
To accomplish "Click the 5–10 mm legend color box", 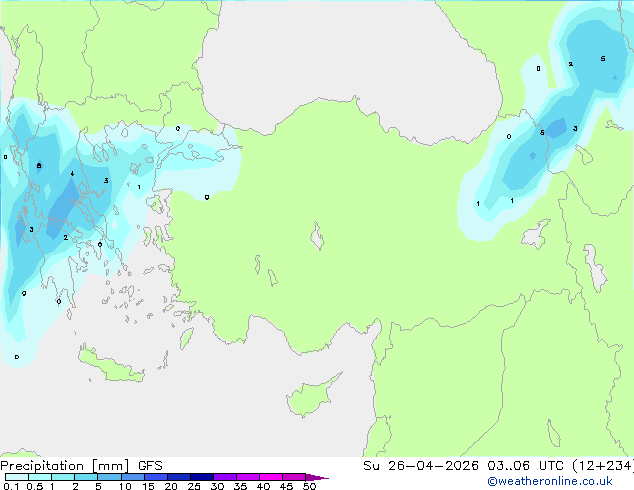I will [x=110, y=477].
